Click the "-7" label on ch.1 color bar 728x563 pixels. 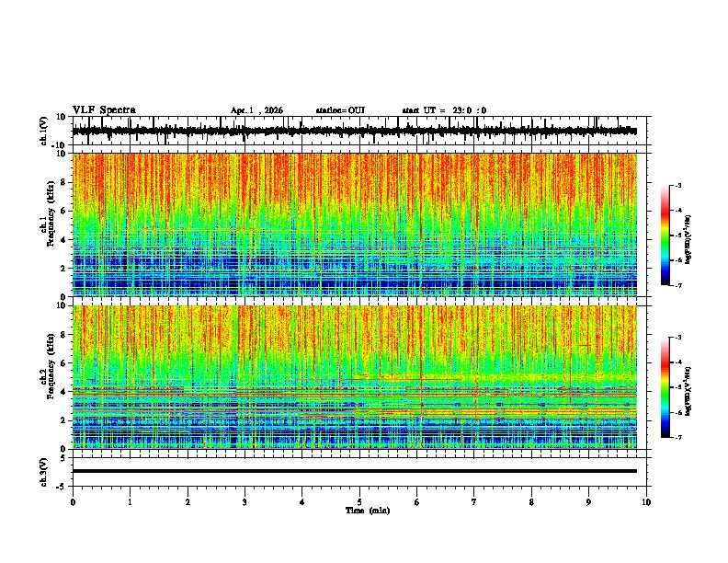[x=678, y=285]
